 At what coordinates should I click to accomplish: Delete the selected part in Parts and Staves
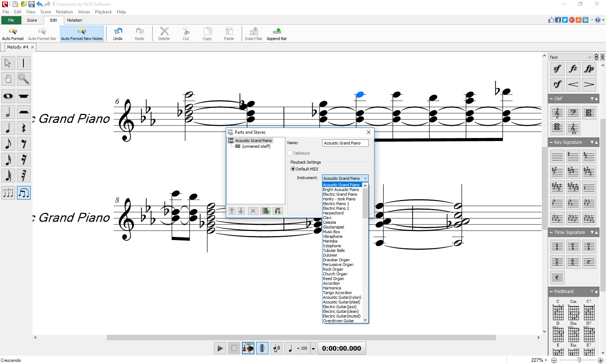pyautogui.click(x=253, y=211)
